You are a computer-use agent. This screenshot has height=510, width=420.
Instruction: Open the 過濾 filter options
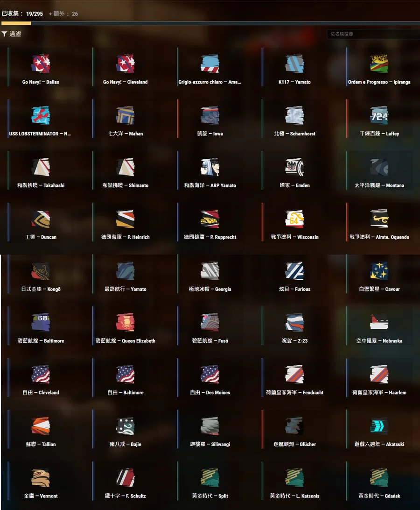(12, 34)
